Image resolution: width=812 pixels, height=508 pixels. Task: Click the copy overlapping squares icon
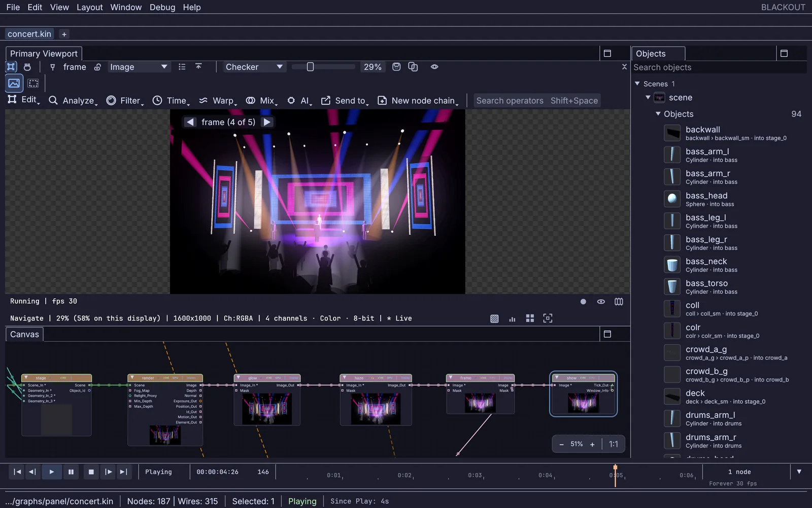point(413,67)
